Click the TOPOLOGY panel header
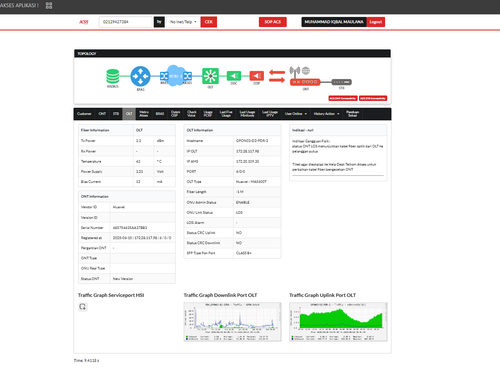The height and width of the screenshot is (370, 500). [x=232, y=53]
